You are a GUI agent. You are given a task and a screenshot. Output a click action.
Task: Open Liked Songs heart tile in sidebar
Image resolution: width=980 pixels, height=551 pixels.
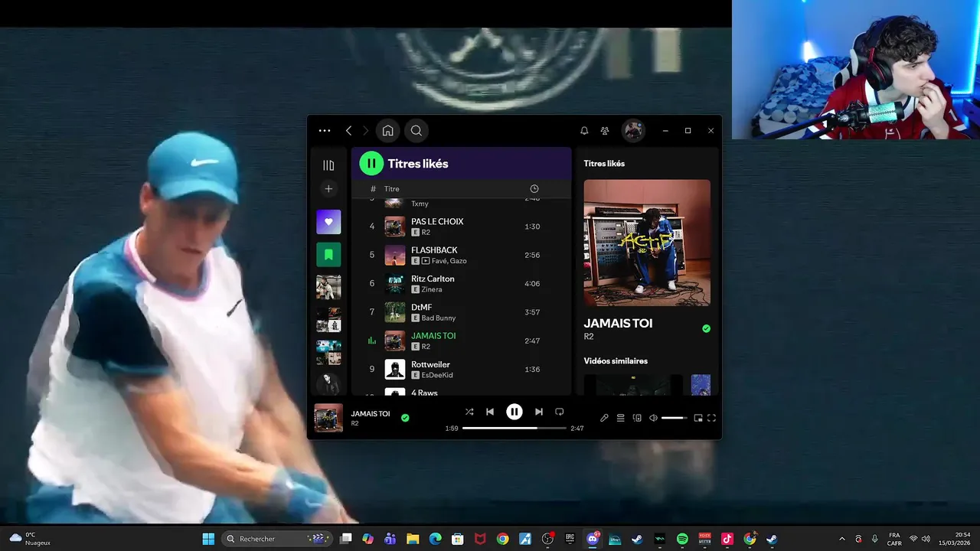click(x=328, y=222)
